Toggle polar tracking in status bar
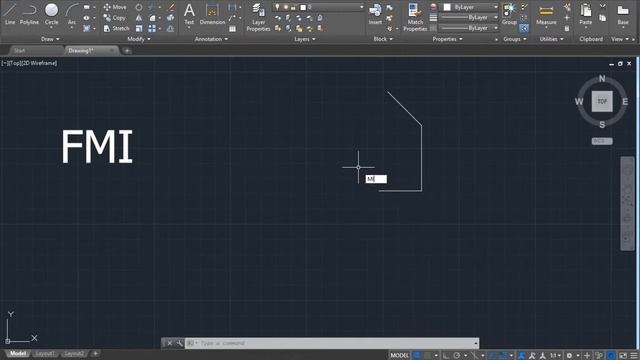640x360 pixels. point(457,356)
